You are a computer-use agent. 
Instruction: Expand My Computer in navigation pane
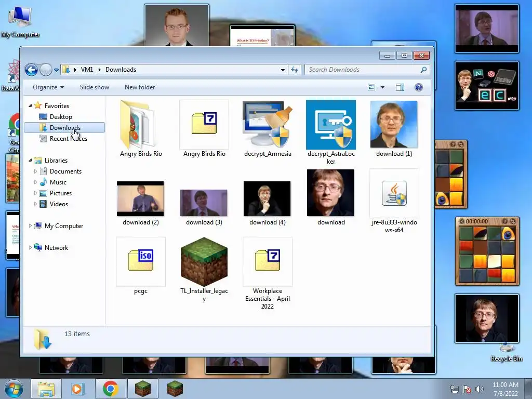click(x=30, y=225)
